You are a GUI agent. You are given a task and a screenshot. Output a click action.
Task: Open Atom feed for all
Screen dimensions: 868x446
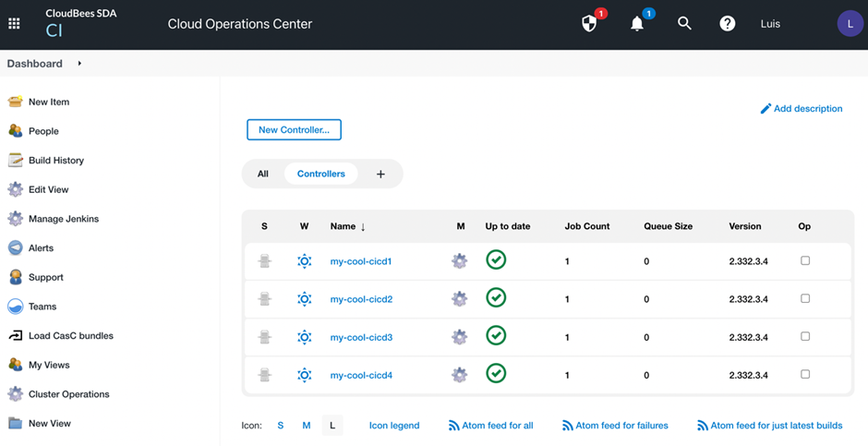490,426
